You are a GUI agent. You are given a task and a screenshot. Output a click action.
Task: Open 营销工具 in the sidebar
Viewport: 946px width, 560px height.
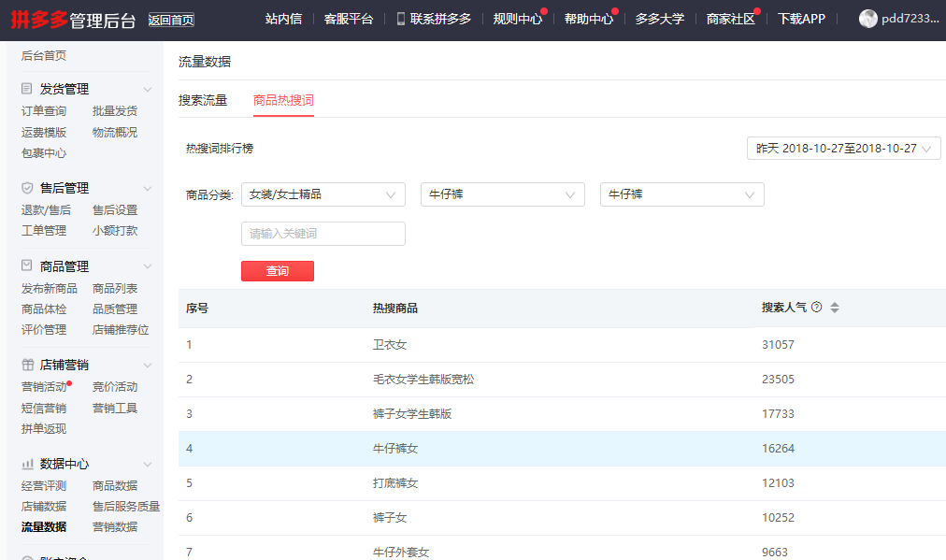click(115, 408)
